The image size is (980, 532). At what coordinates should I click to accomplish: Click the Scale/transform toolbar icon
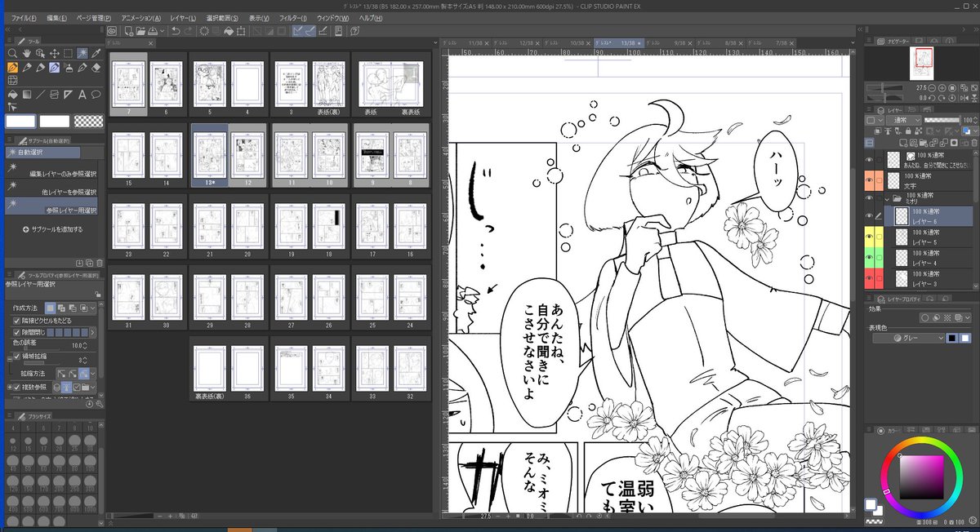242,31
